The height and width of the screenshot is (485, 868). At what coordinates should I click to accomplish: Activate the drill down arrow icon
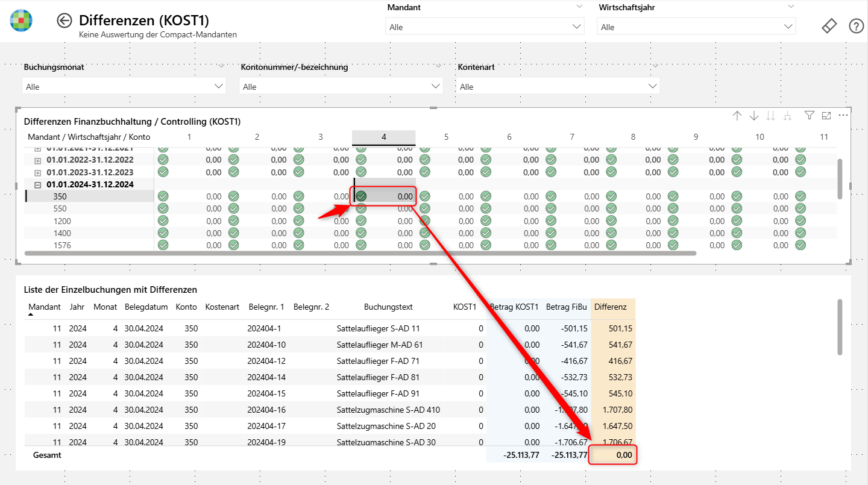[754, 116]
